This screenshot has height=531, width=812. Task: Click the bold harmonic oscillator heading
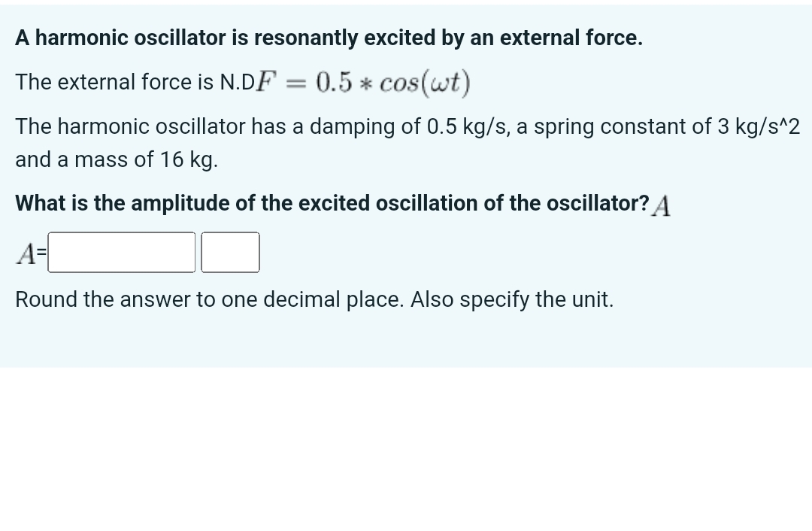click(x=329, y=38)
